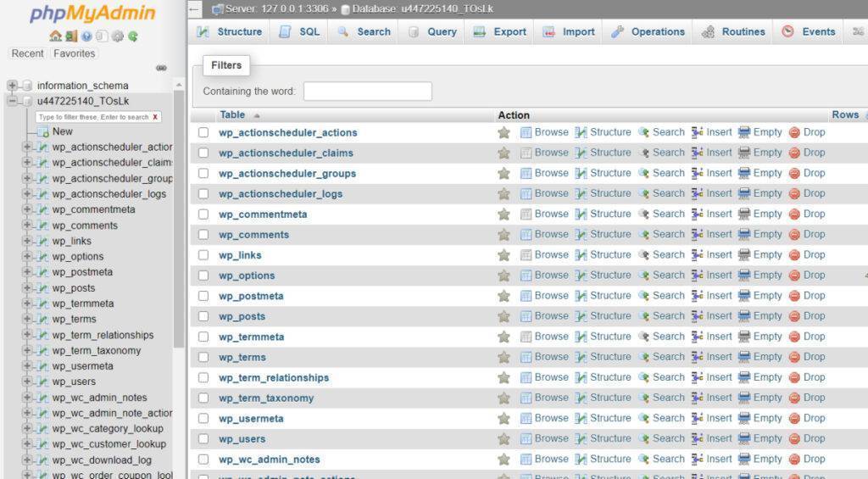Image resolution: width=868 pixels, height=479 pixels.
Task: Switch to the Import tab
Action: (569, 32)
